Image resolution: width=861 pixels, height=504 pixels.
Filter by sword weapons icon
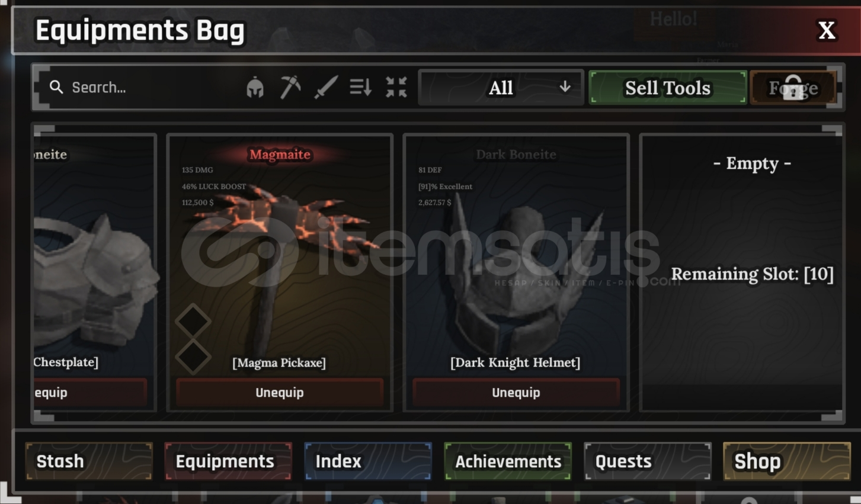point(325,88)
